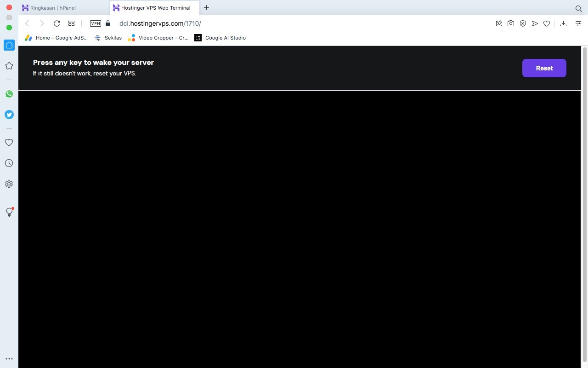Click the page vertical scrollbar
Viewport: 588px width, 368px height.
pos(584,205)
